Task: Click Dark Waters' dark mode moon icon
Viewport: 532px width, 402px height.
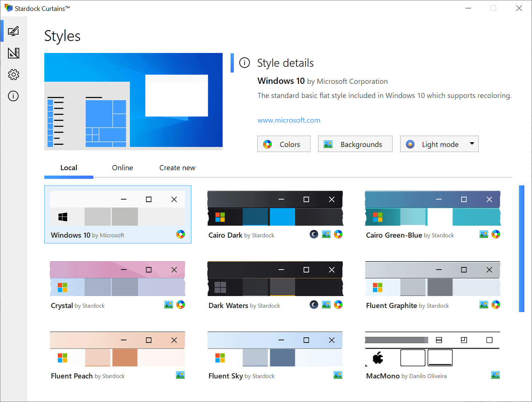Action: click(314, 305)
